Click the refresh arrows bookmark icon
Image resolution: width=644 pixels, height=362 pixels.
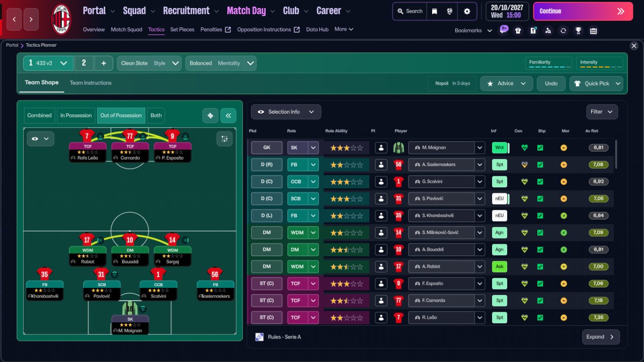point(563,31)
